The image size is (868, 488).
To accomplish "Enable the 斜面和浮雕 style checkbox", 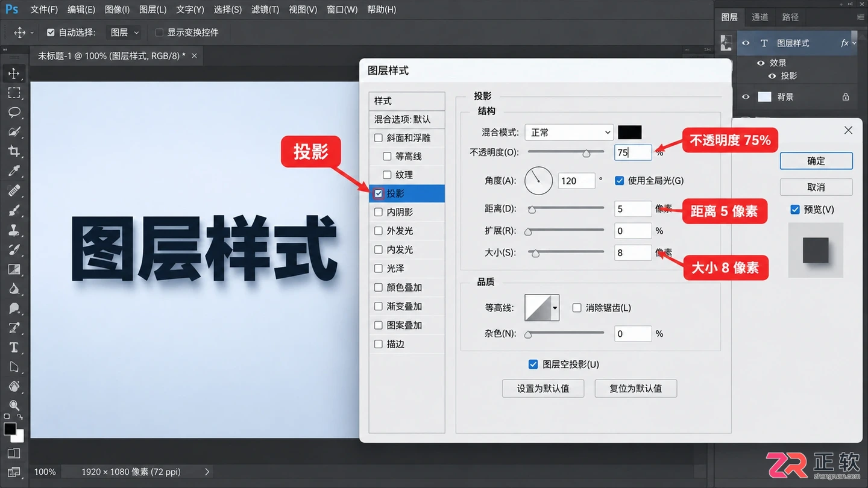I will [x=379, y=138].
